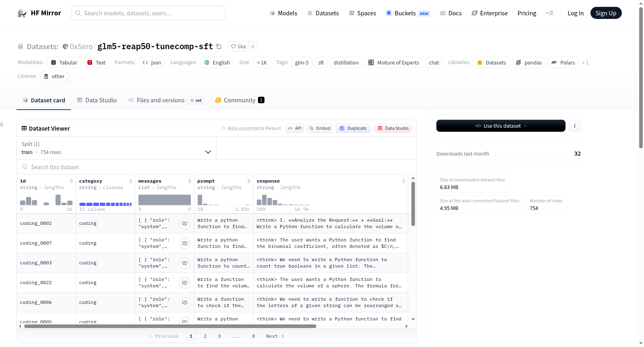Screen dimensions: 644x347
Task: Click the HF Mirror logo icon
Action: click(x=22, y=13)
